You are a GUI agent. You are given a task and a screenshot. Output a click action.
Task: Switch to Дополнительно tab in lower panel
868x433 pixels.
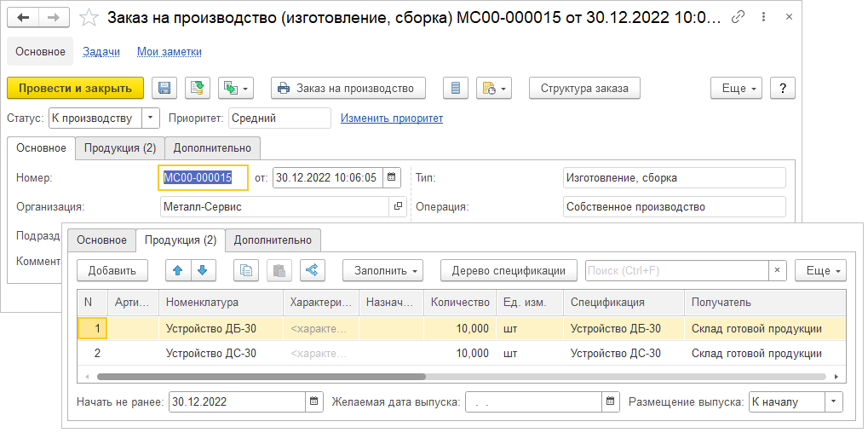(x=273, y=240)
